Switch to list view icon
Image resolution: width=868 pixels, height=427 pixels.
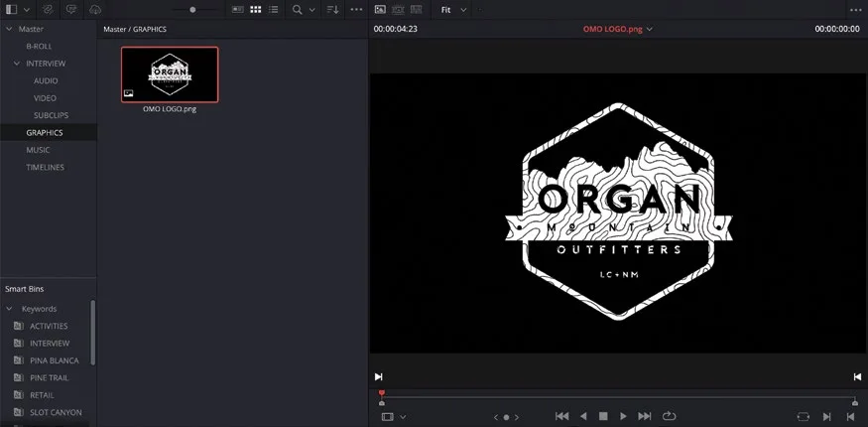(274, 9)
